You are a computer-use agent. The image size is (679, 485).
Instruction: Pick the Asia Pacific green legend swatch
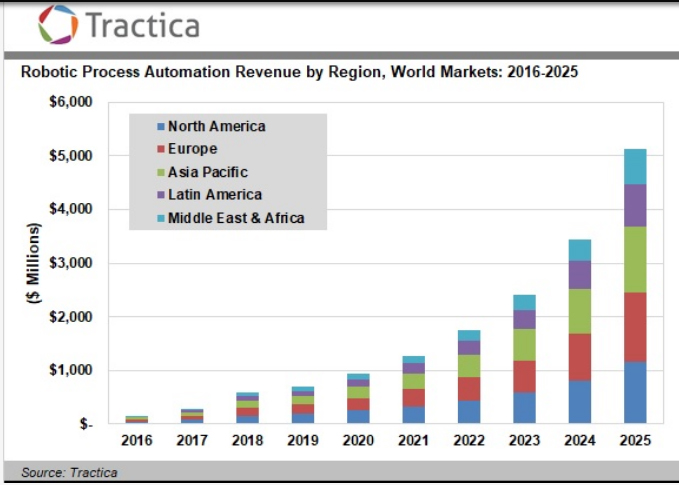(x=160, y=173)
